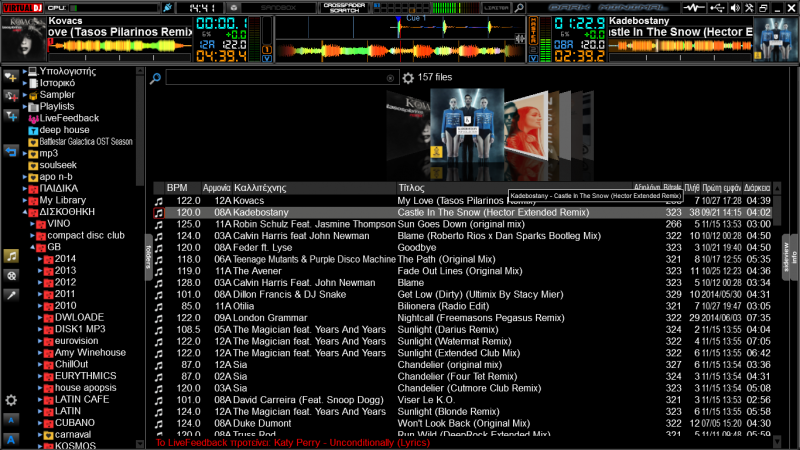Show music files with the note icon
Image resolution: width=800 pixels, height=450 pixels.
pos(11,256)
